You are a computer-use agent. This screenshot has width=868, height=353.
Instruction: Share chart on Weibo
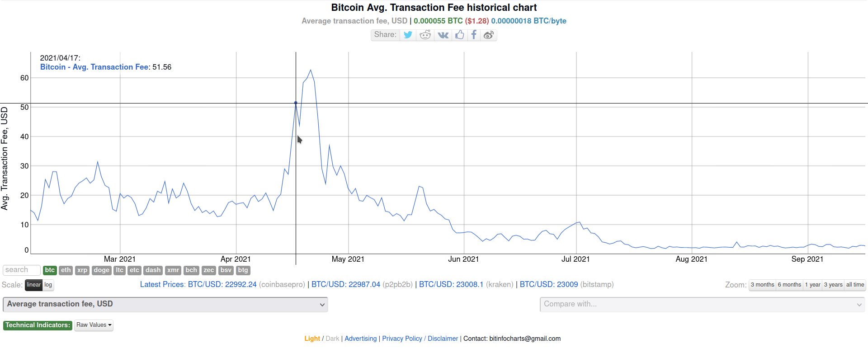click(x=488, y=35)
